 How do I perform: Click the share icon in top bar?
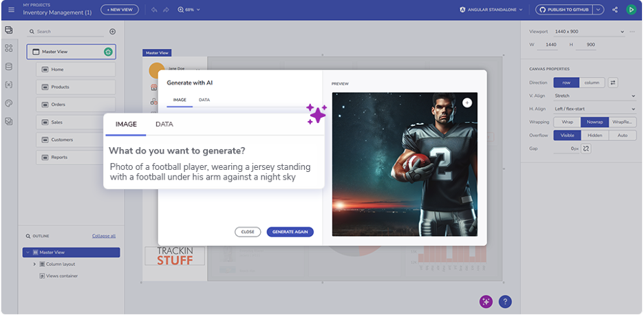pyautogui.click(x=614, y=10)
